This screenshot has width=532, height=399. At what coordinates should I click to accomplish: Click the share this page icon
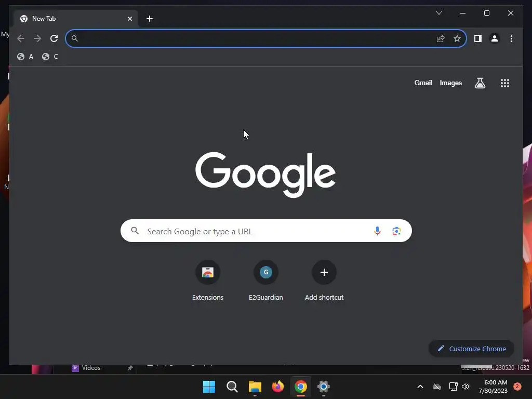click(x=441, y=38)
